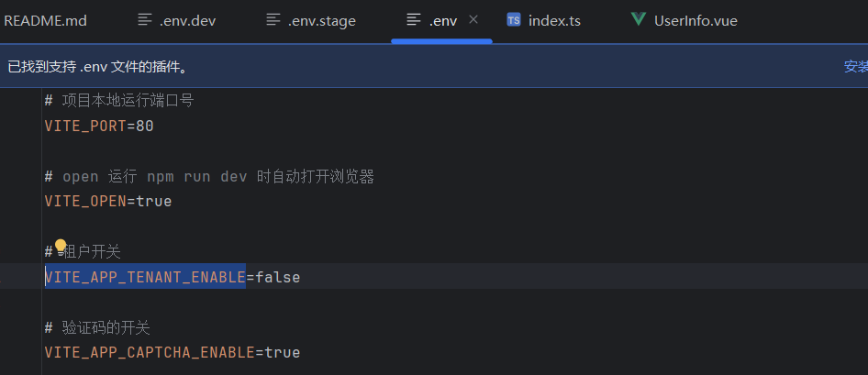
Task: Go to the index.ts tab label
Action: 554,20
